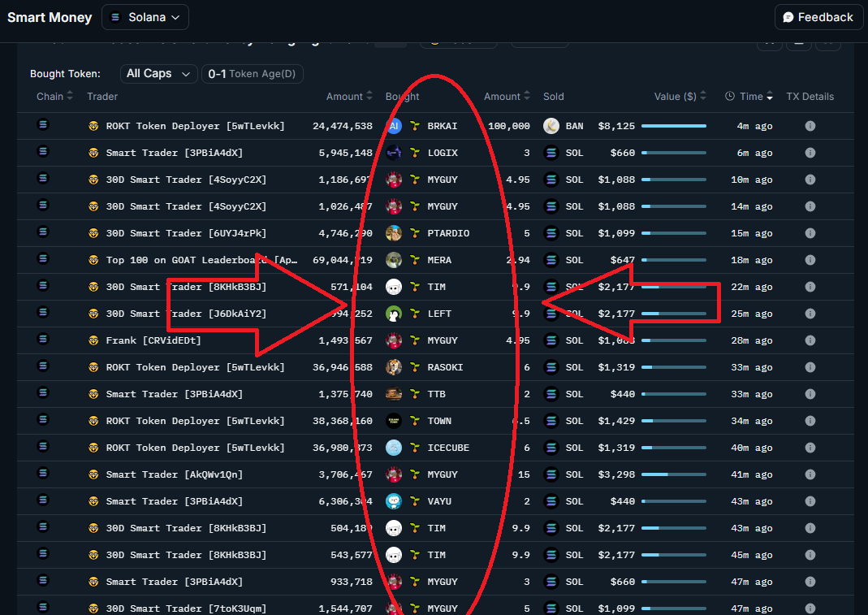Screen dimensions: 868x615
Task: Click the Solana chain icon in BRKAI row
Action: pyautogui.click(x=42, y=124)
